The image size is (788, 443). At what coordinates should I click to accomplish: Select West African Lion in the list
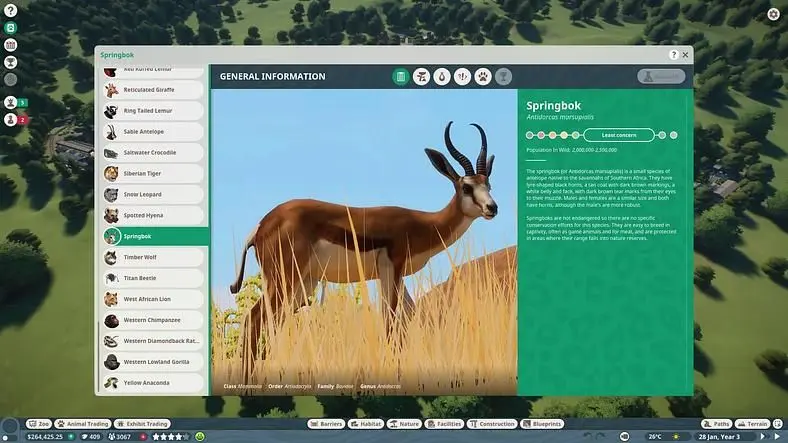[153, 299]
